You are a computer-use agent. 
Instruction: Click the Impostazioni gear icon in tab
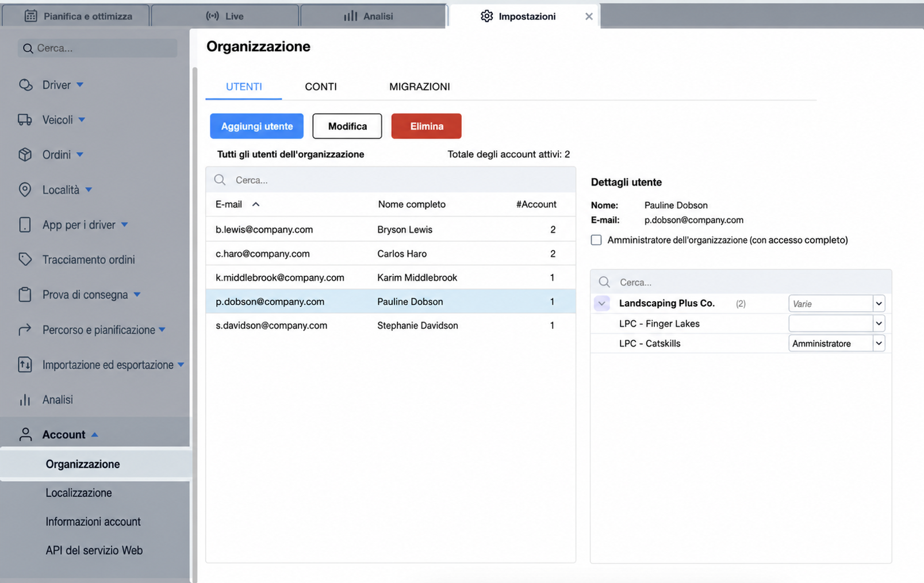[x=487, y=16]
